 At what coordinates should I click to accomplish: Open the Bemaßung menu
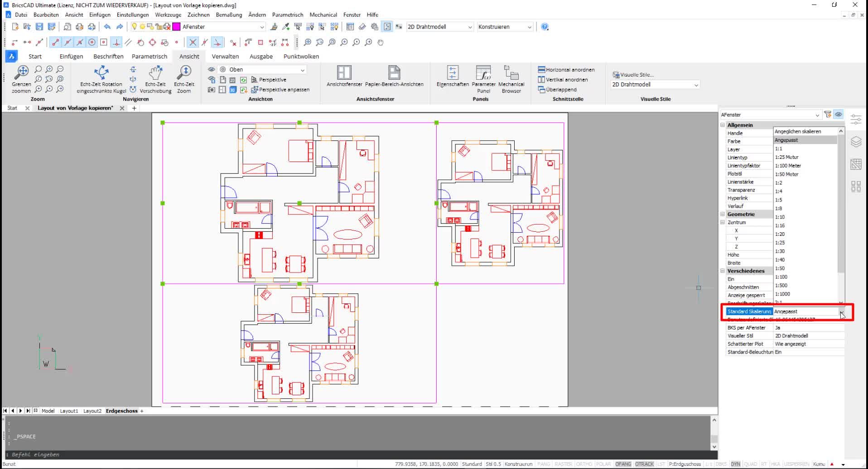[x=229, y=14]
